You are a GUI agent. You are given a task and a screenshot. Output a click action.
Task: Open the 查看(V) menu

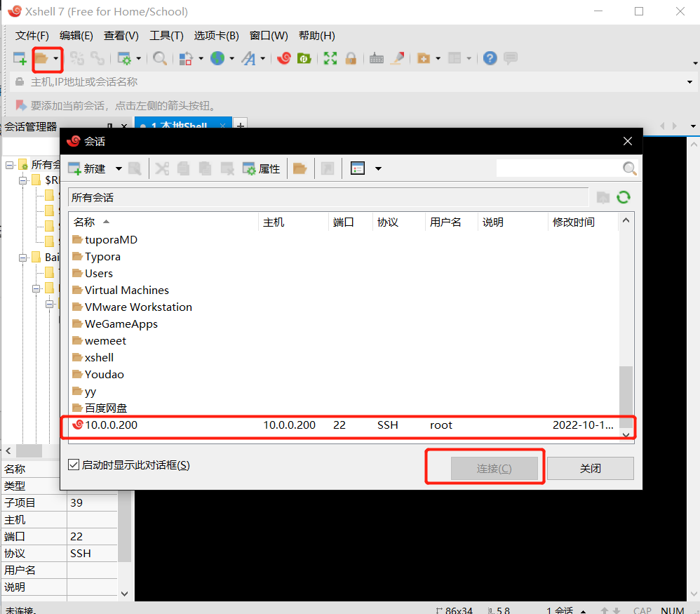pyautogui.click(x=121, y=36)
